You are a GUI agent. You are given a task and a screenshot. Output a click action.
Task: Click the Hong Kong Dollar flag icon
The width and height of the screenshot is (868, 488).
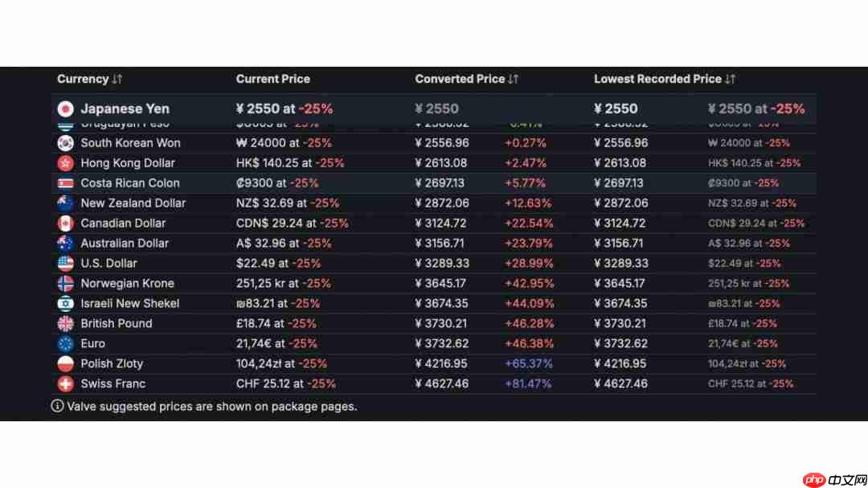coord(65,163)
